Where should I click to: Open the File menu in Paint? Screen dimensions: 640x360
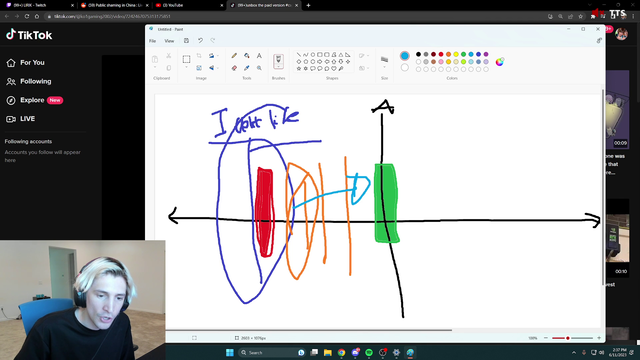coord(152,41)
